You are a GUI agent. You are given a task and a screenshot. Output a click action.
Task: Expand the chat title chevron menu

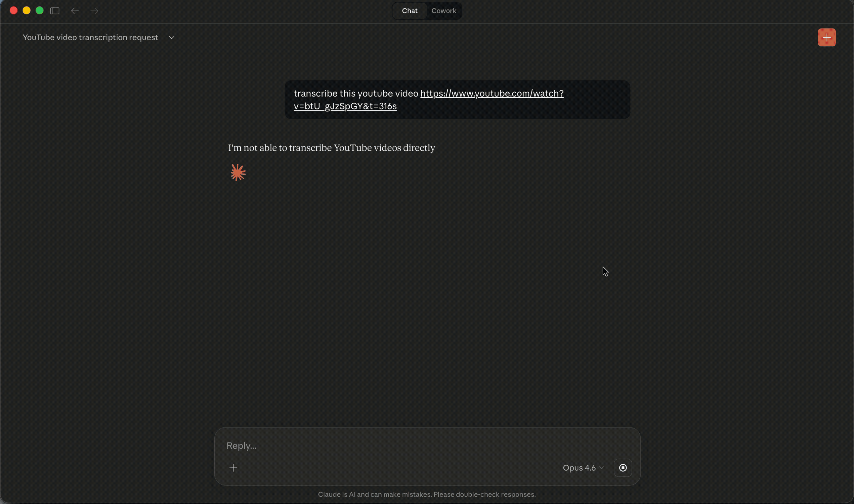(172, 37)
